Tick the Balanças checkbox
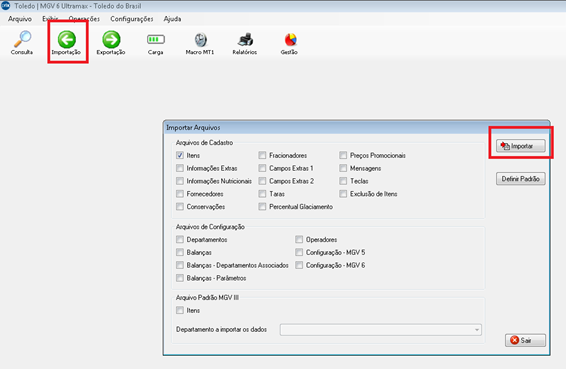Viewport: 566px width, 369px height. tap(180, 252)
